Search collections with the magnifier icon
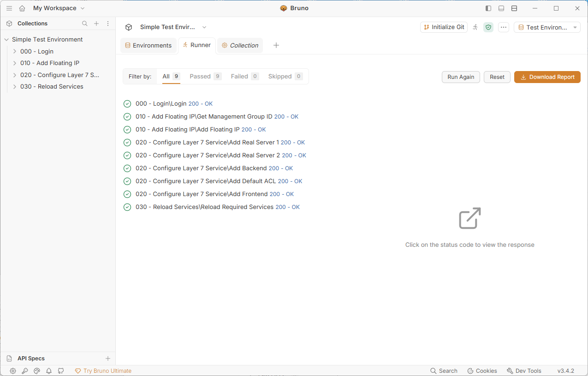Screen dimensions: 588x376 84,24
